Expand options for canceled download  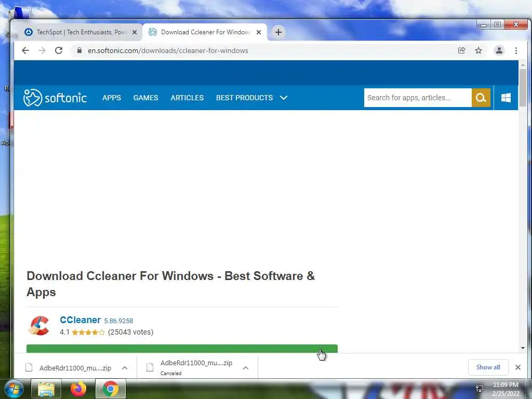click(246, 368)
